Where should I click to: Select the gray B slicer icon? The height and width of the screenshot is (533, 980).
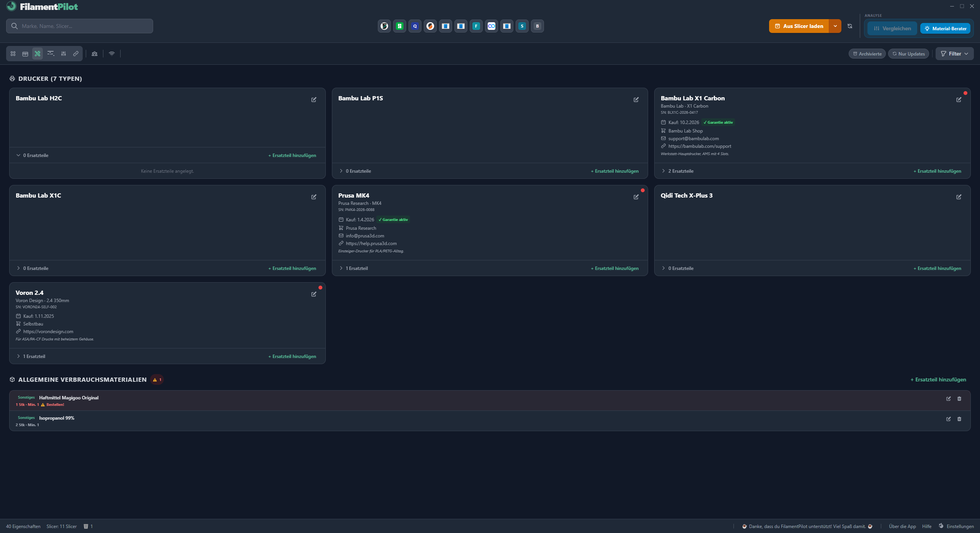pos(537,26)
